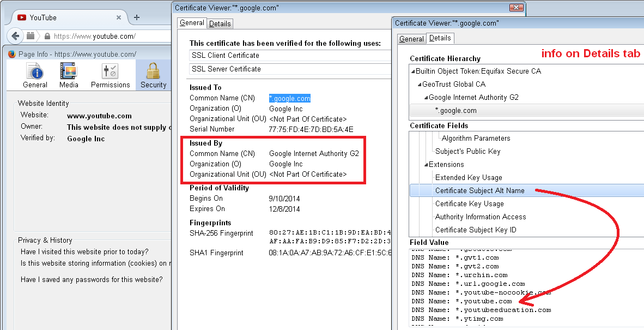The image size is (644, 330).
Task: Collapse the GeoTrust Global CA tree node
Action: (420, 85)
